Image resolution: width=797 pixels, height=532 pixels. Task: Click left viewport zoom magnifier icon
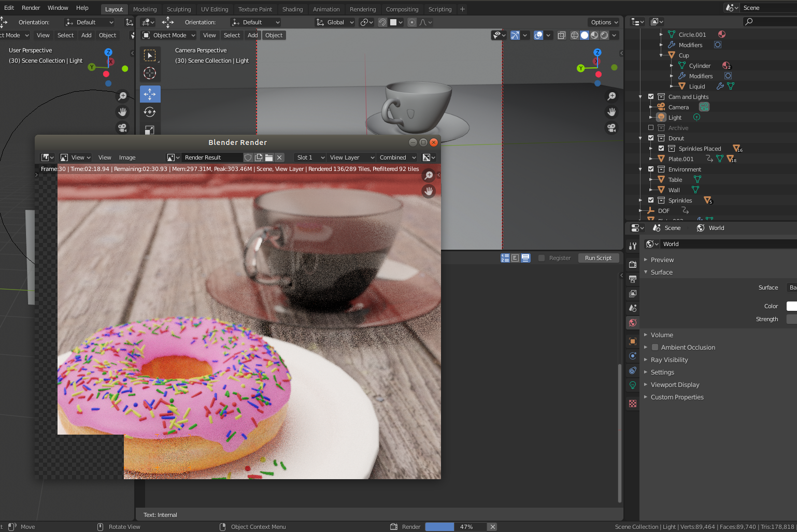(x=123, y=96)
